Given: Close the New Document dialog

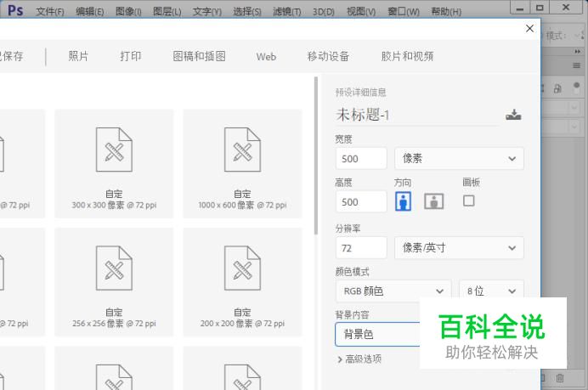Looking at the screenshot, I should (x=529, y=29).
